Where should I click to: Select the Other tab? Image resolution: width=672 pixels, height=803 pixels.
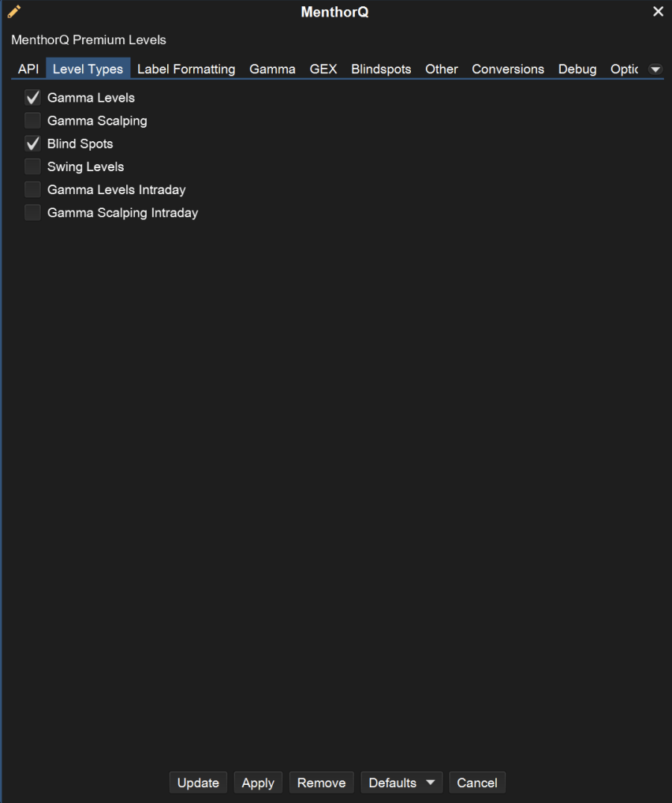[x=441, y=69]
